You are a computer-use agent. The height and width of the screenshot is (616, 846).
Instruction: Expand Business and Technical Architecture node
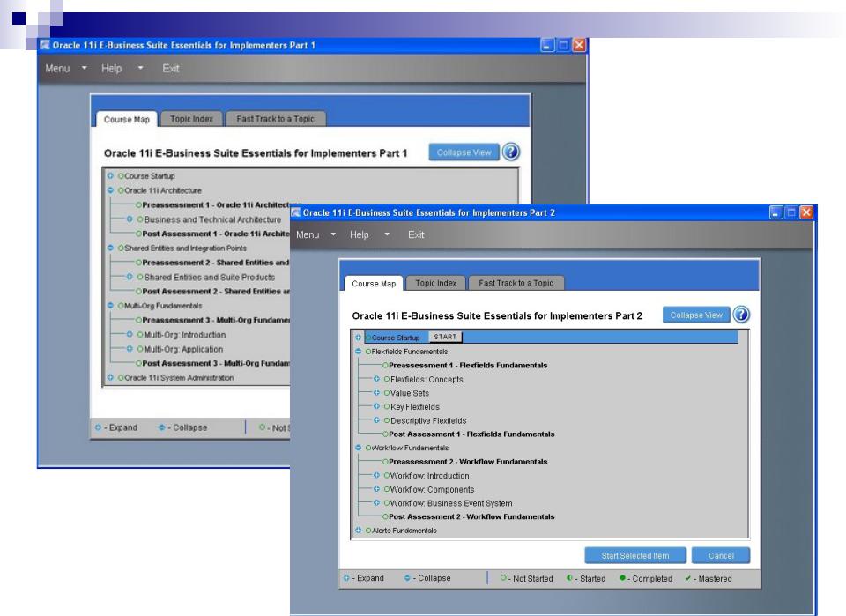[130, 219]
